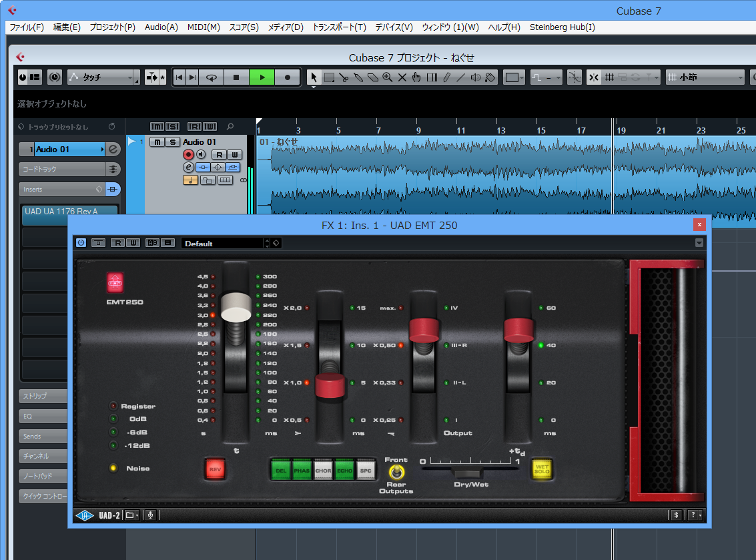Select the Erase tool

pos(373,77)
